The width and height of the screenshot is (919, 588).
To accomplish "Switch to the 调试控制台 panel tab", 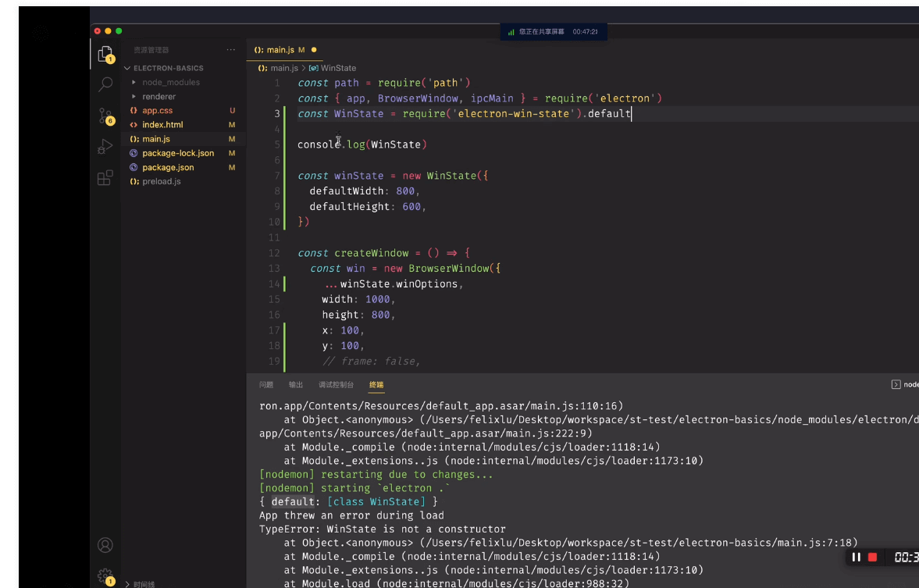I will [336, 385].
